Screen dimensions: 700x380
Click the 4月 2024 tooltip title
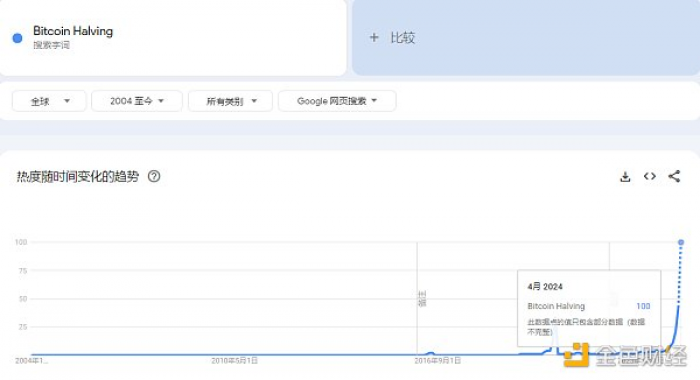[x=545, y=286]
